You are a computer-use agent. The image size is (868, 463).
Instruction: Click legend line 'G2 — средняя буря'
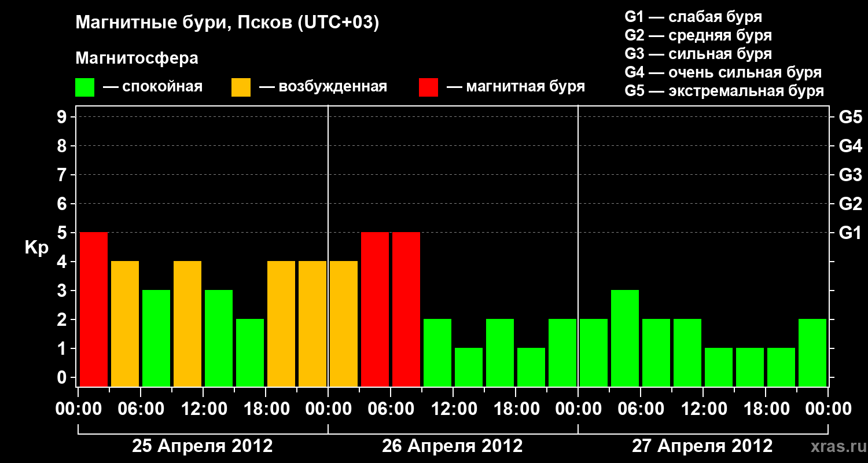(x=698, y=35)
